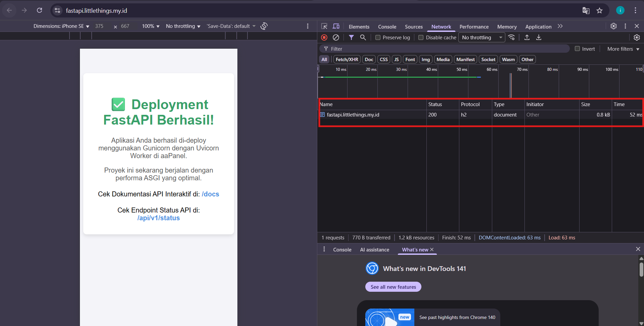Open Network panel settings gear

point(637,37)
